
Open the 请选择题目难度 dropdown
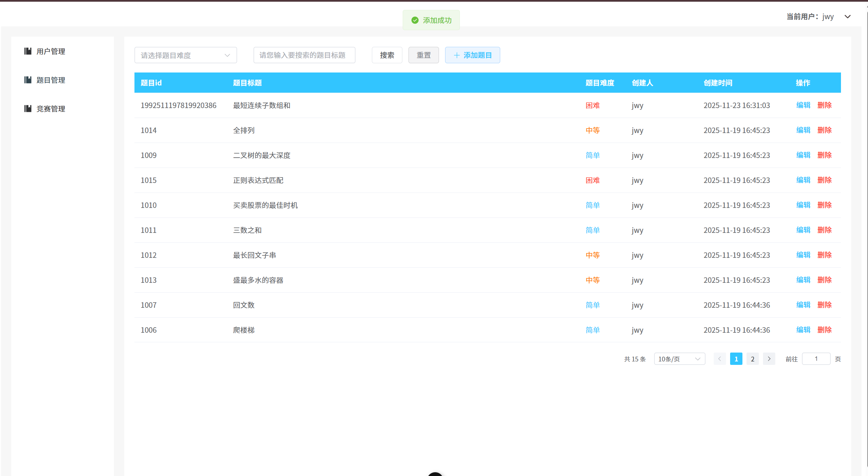pos(185,55)
